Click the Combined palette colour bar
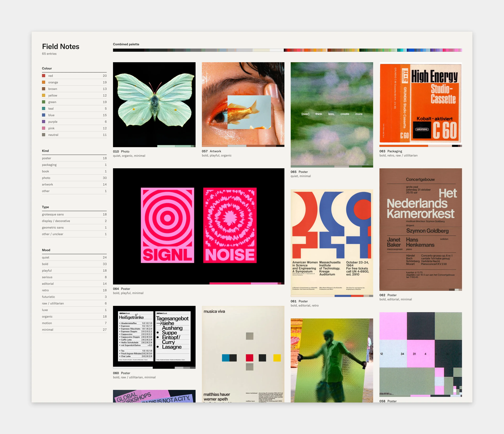Image resolution: width=504 pixels, height=434 pixels. 287,50
